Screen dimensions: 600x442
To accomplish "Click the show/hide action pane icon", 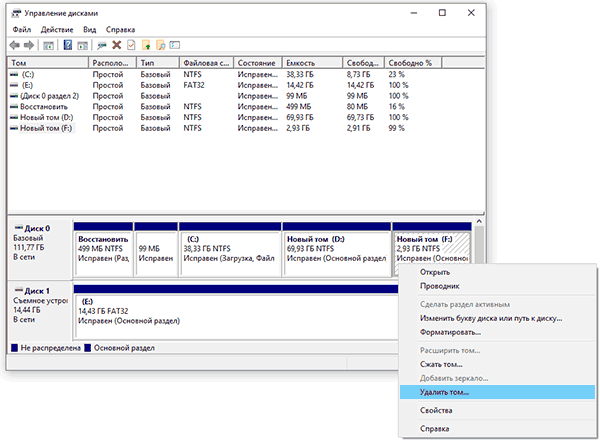I will click(x=83, y=45).
